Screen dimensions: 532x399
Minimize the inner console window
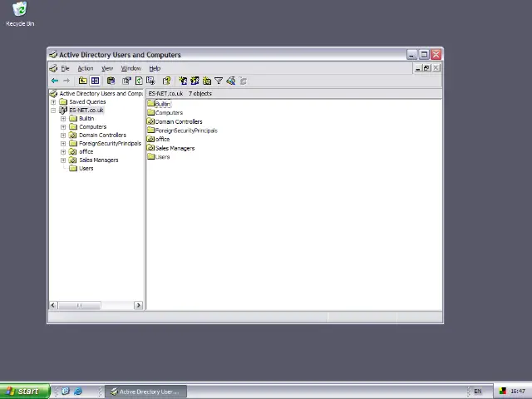[x=418, y=68]
